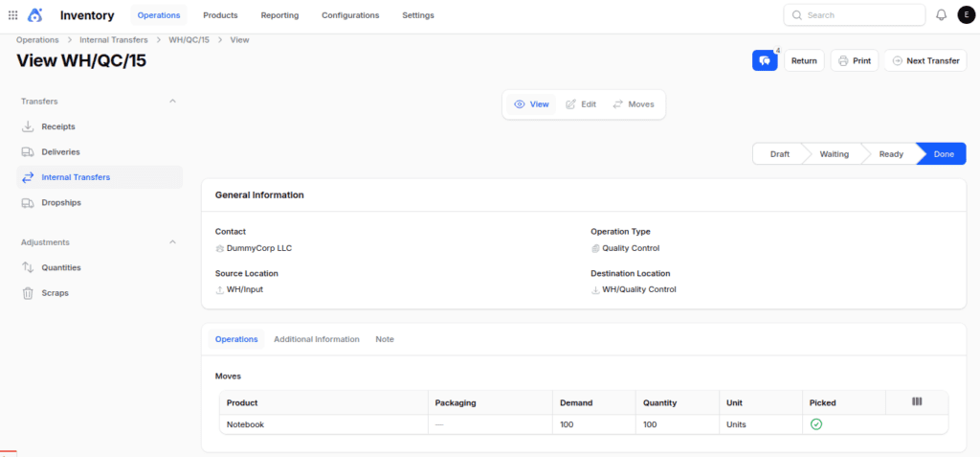Click Internal Transfers in the breadcrumb

click(x=114, y=39)
